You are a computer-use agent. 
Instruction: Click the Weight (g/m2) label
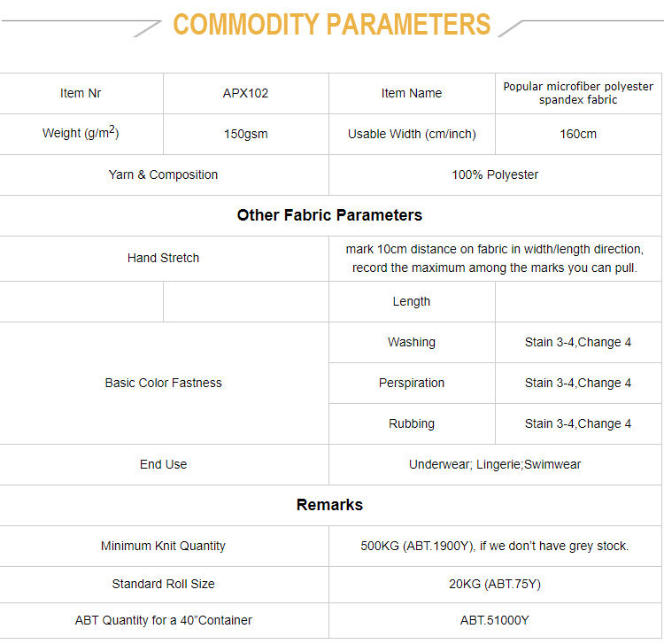81,134
